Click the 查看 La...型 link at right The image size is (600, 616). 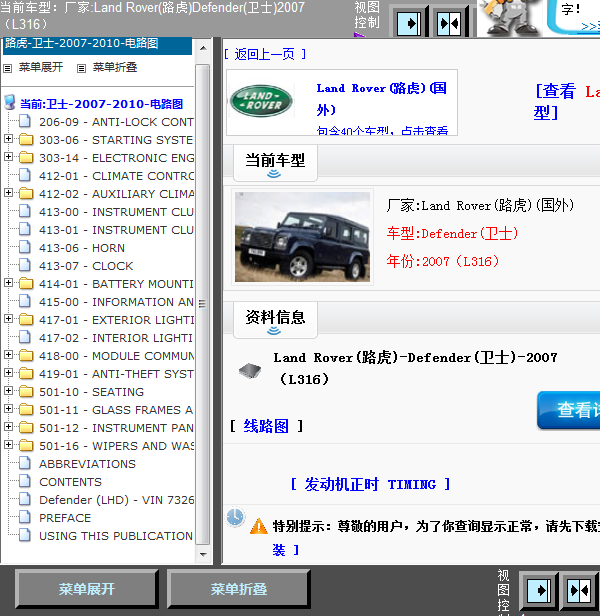click(x=567, y=101)
